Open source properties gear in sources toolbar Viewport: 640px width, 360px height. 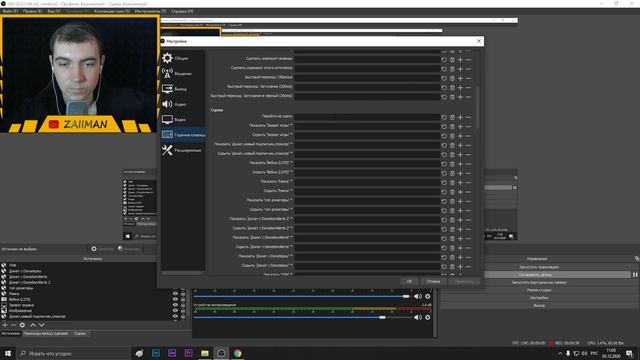pyautogui.click(x=22, y=325)
